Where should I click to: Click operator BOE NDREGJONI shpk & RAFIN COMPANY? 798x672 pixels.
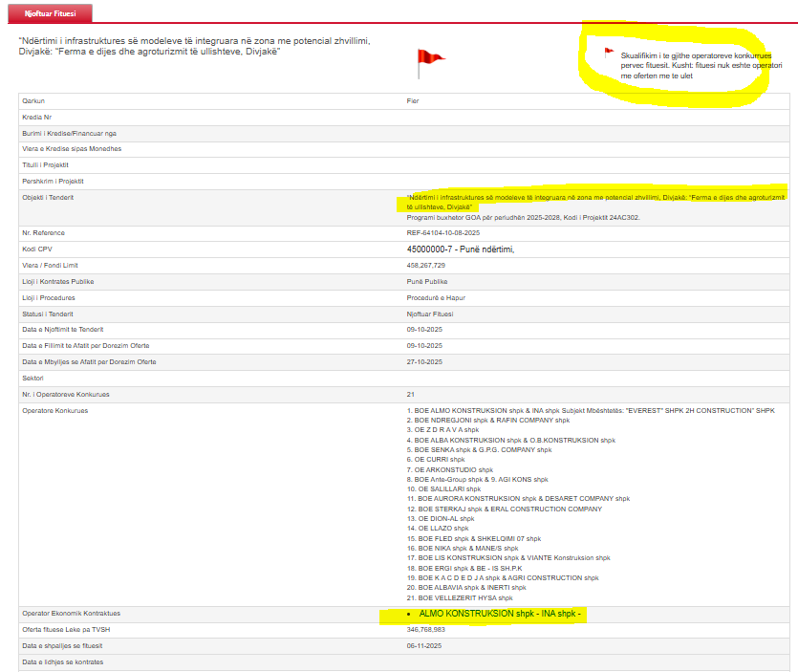pyautogui.click(x=487, y=420)
